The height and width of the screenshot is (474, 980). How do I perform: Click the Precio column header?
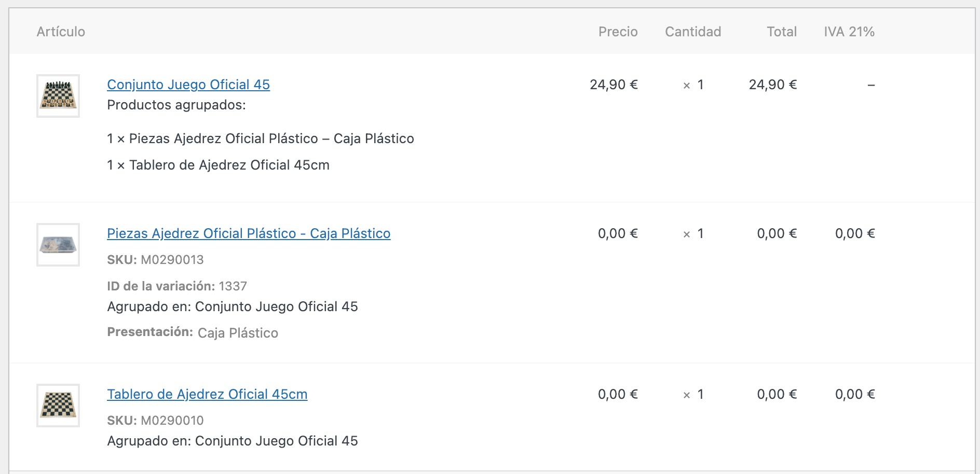point(618,32)
